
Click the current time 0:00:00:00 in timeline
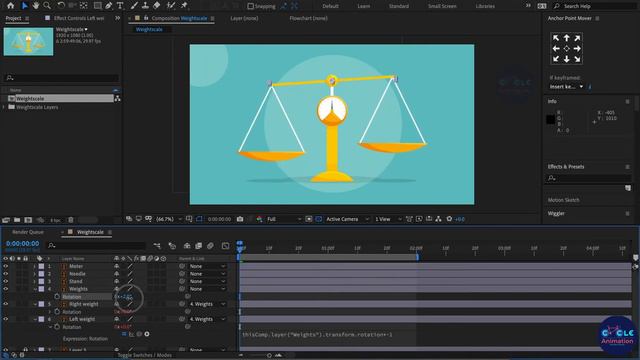(22, 244)
